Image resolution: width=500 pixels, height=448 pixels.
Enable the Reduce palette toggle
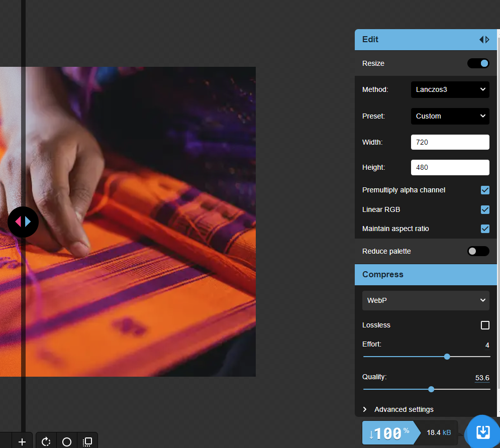478,251
